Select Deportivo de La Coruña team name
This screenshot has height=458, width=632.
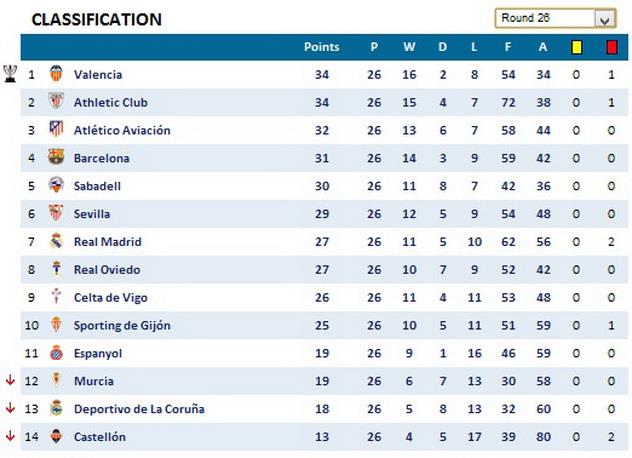pos(139,409)
